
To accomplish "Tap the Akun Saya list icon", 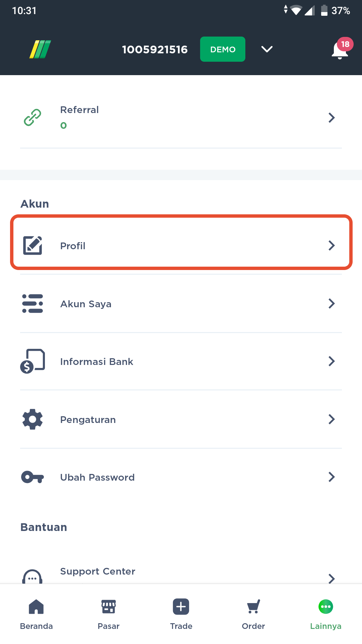I will pos(33,304).
